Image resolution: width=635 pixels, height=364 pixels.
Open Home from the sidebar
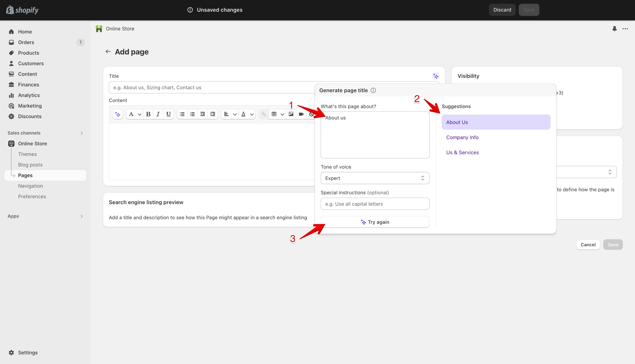tap(25, 32)
